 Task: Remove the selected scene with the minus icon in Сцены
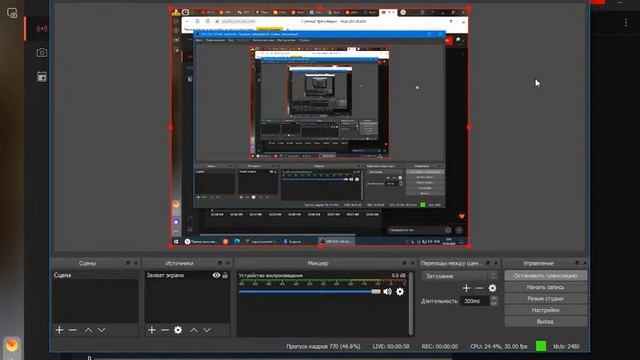click(73, 330)
